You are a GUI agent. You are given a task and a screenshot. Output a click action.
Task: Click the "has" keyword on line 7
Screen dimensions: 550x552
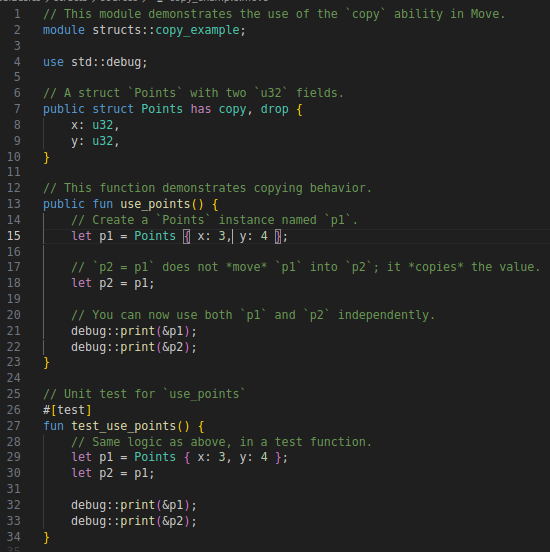coord(201,109)
